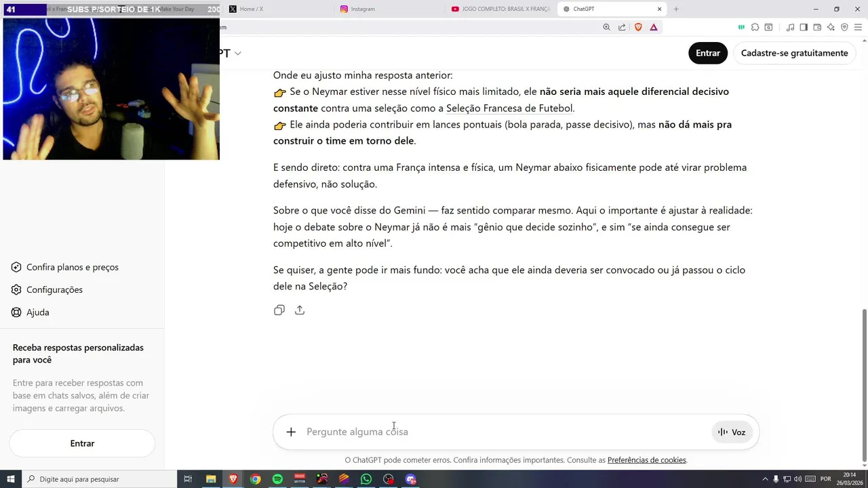Copy the ChatGPT response
The image size is (868, 488).
tap(279, 310)
